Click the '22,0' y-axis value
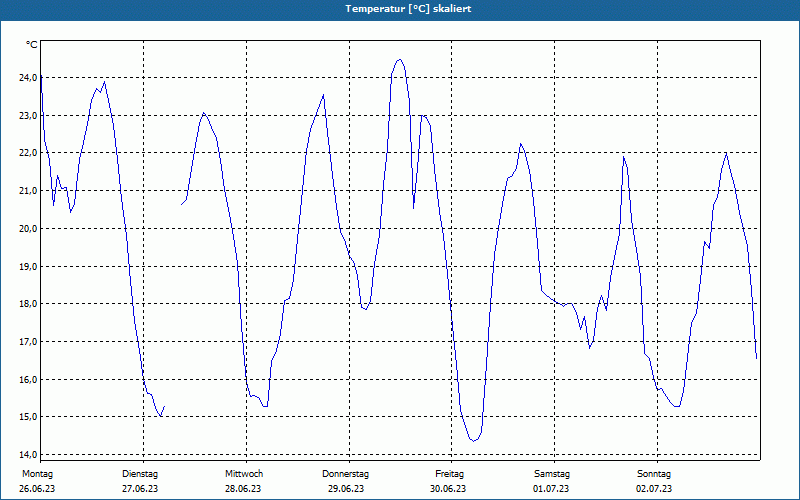The width and height of the screenshot is (800, 500). coord(28,153)
